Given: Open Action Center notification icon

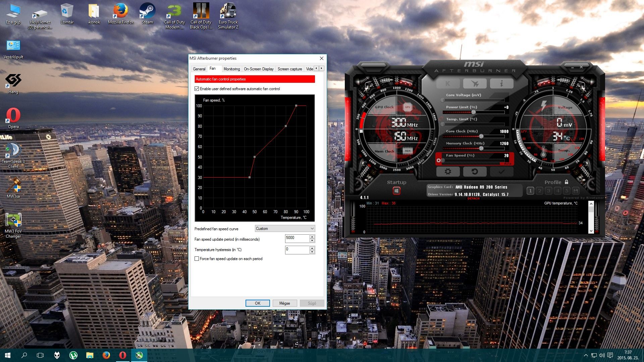Looking at the screenshot, I should click(x=610, y=355).
